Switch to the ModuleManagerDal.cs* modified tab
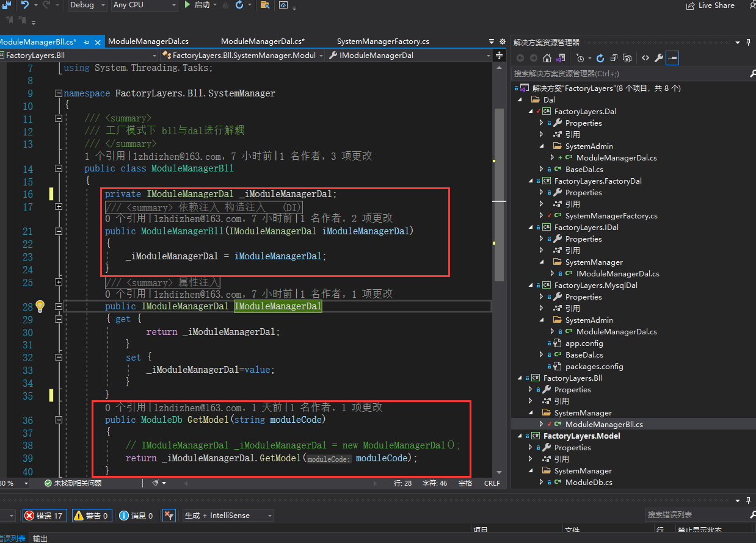Screen dimensions: 756x543 (263, 41)
